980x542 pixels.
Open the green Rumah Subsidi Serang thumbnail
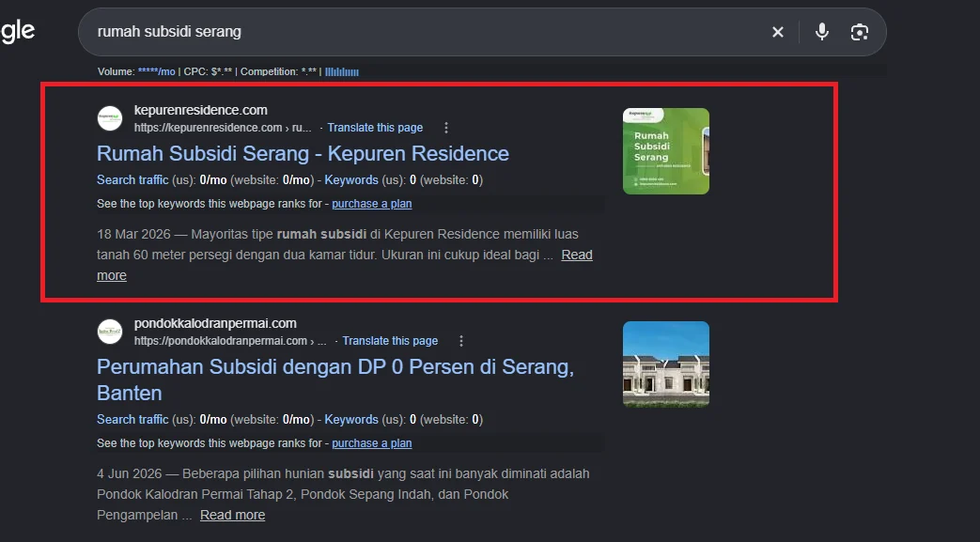[x=666, y=151]
